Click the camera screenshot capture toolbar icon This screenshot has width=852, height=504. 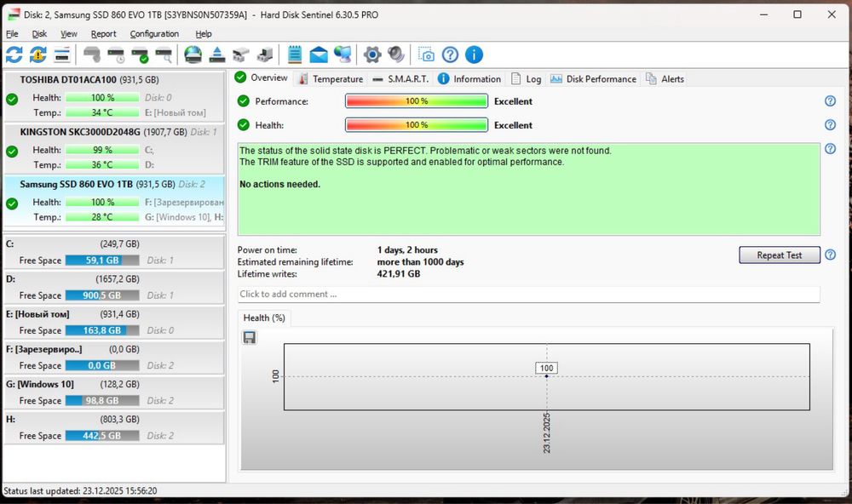point(425,54)
